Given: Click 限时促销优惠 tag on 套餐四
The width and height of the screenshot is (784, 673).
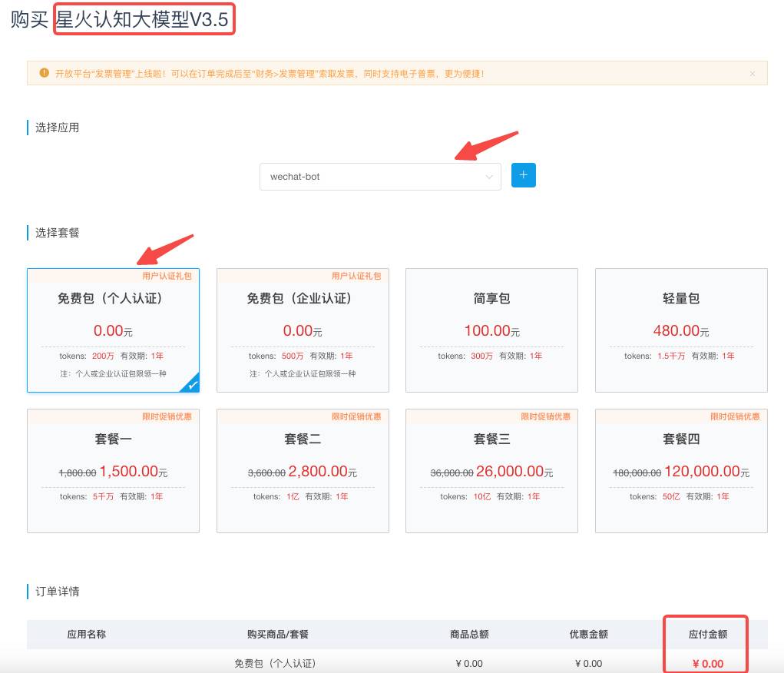Looking at the screenshot, I should point(735,416).
